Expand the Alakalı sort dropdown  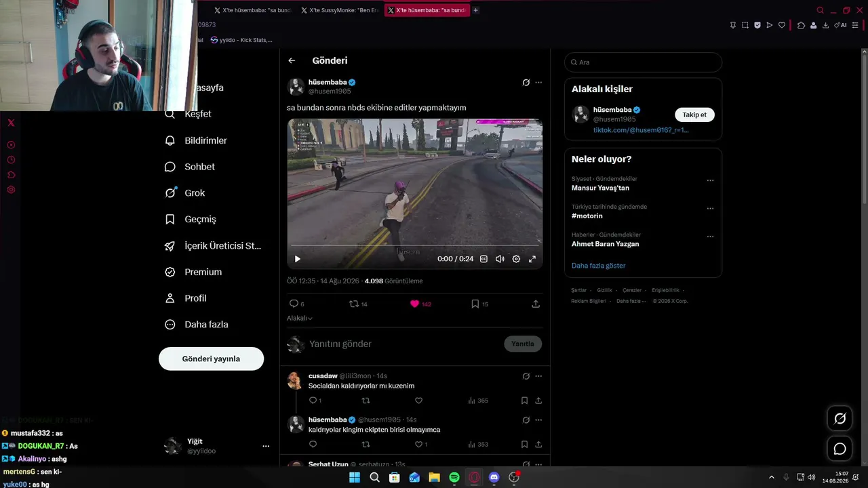(300, 318)
